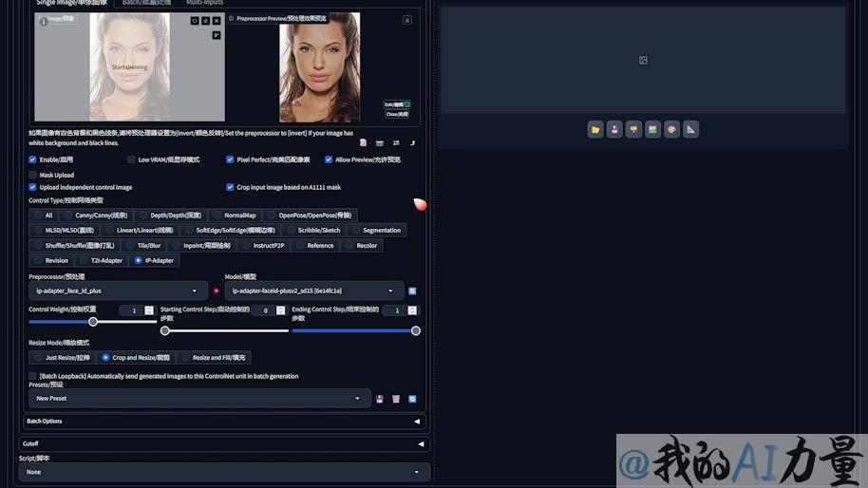Image resolution: width=868 pixels, height=488 pixels.
Task: Enable the Batch Loopback checkbox
Action: tap(32, 376)
